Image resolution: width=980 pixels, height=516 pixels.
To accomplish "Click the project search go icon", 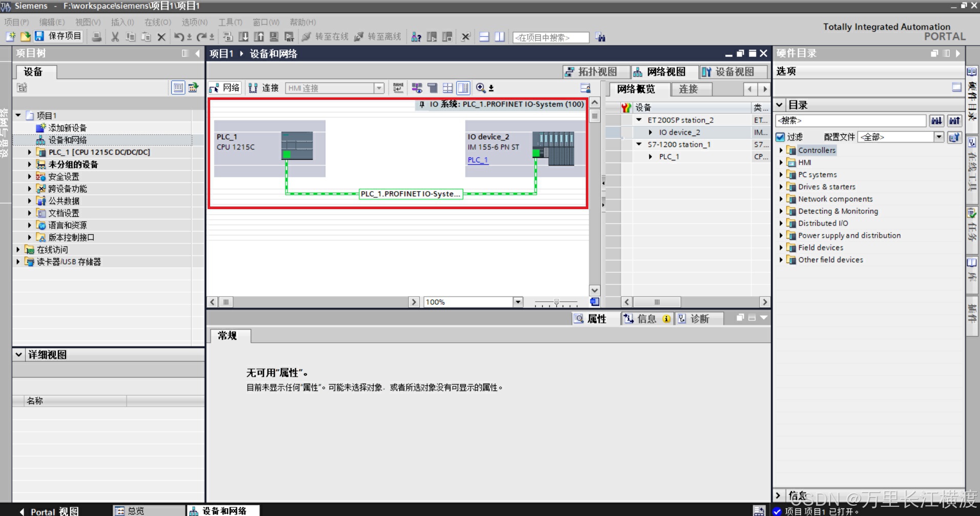I will pos(600,37).
